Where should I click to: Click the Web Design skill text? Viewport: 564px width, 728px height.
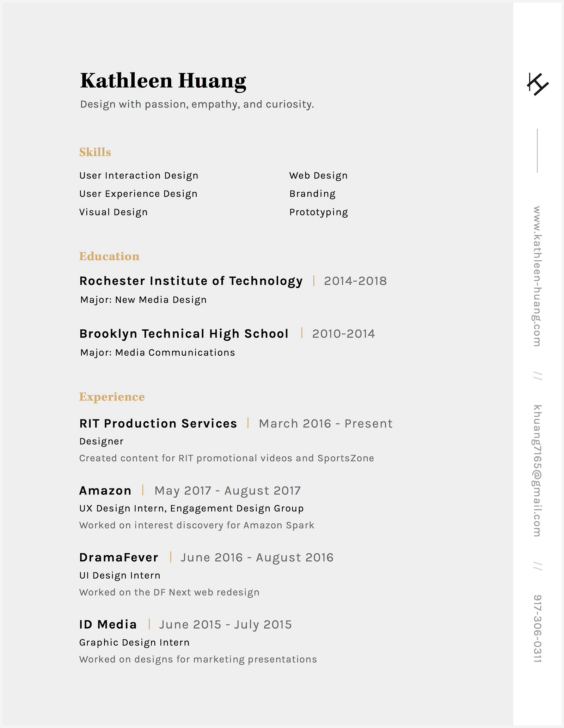coord(318,175)
